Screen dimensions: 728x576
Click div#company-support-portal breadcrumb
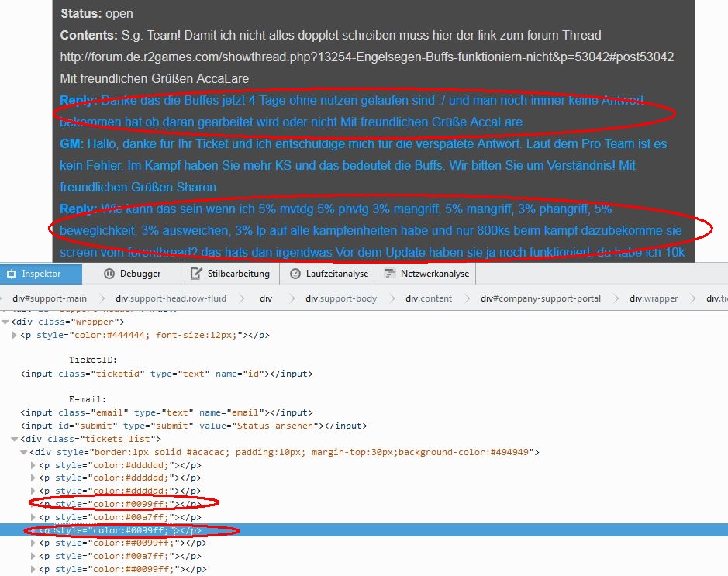[x=540, y=298]
